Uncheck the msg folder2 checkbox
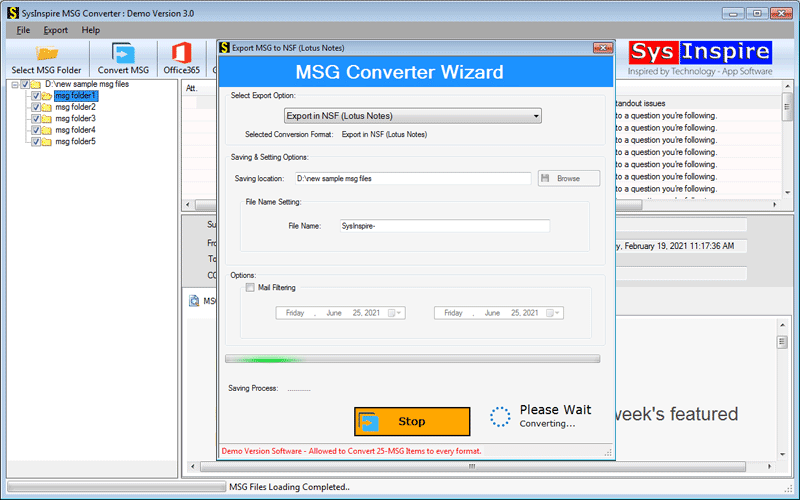Viewport: 800px width, 500px height. [36, 107]
